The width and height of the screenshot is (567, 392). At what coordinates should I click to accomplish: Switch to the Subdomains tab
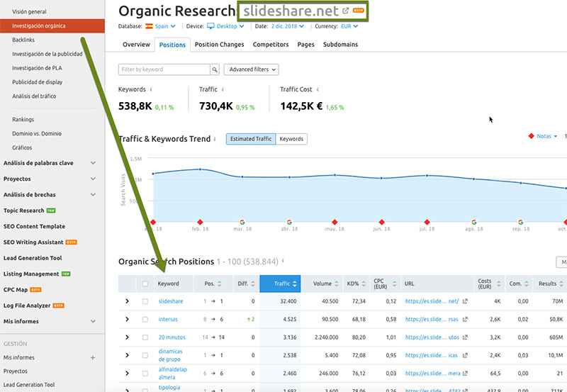coord(340,45)
